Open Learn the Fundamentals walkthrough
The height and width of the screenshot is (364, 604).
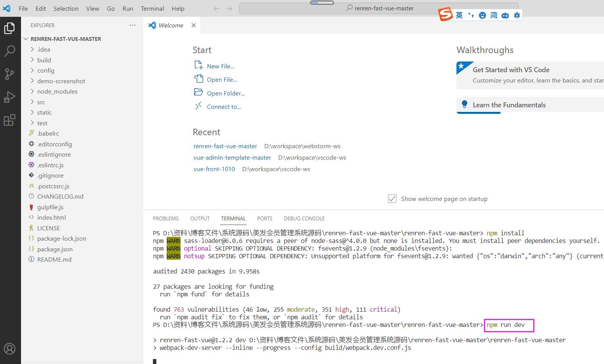click(x=530, y=105)
